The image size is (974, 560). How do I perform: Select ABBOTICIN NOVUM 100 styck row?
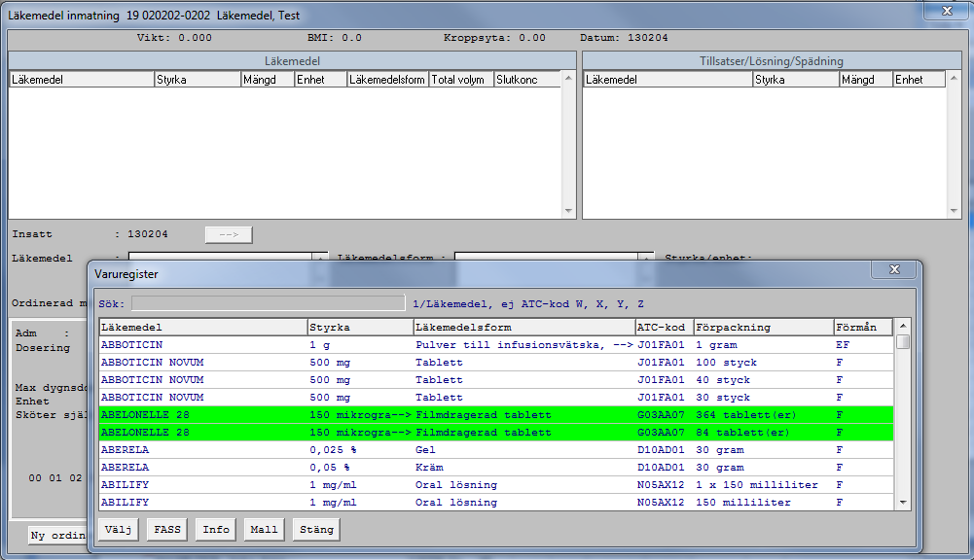(x=495, y=362)
